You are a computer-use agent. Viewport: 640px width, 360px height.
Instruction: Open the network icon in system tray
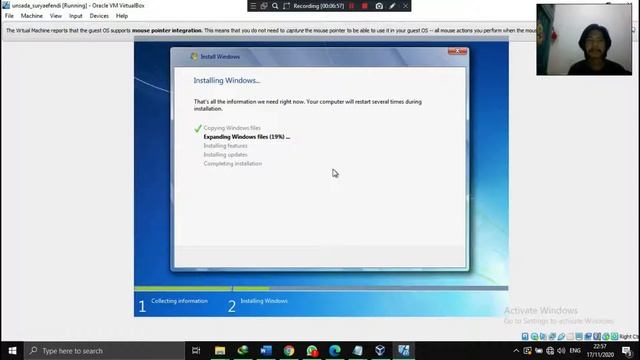point(550,351)
